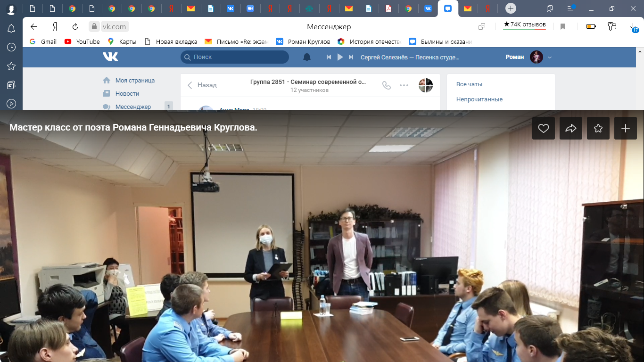Share the video with arrow icon
Viewport: 644px width, 362px height.
click(571, 128)
